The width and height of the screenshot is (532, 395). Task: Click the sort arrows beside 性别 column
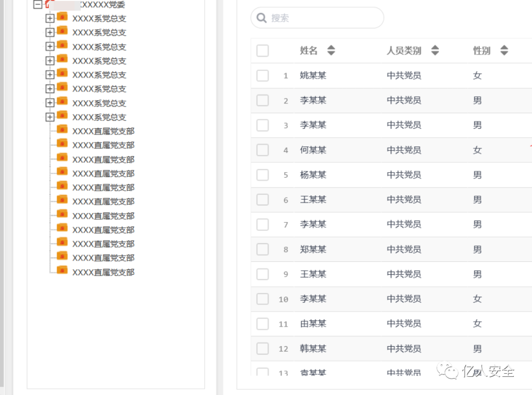click(x=503, y=50)
